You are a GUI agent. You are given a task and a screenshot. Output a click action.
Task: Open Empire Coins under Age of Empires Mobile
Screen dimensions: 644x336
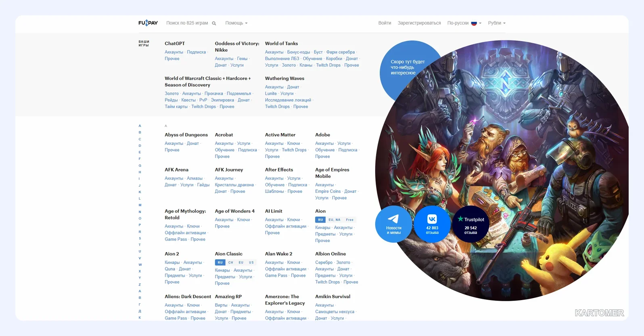click(328, 191)
